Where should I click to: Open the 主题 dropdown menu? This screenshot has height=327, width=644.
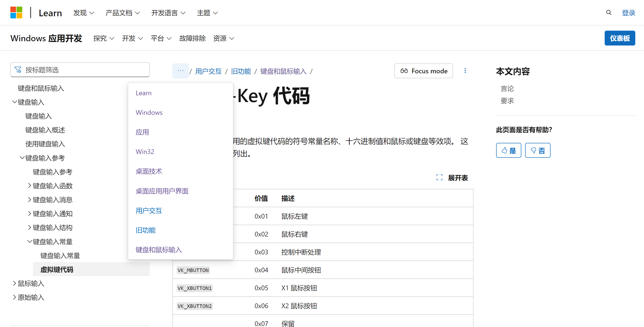[207, 13]
